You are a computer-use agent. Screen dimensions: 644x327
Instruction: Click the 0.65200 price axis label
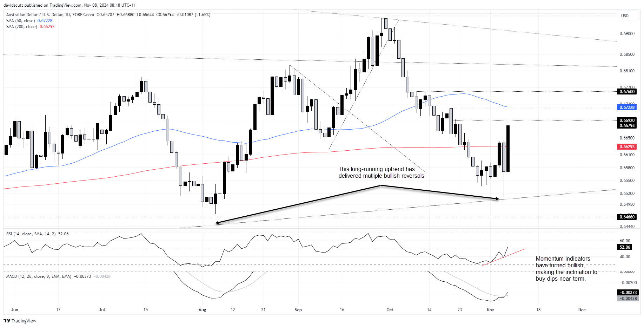click(627, 194)
